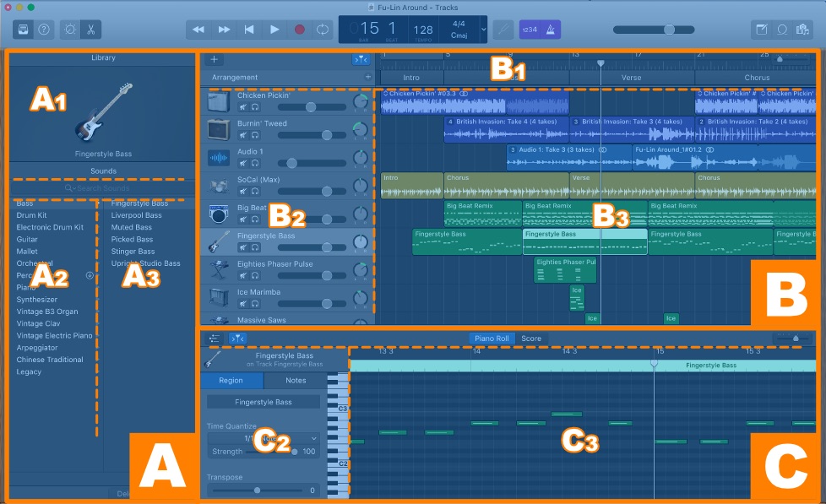Viewport: 826px width, 504px height.
Task: Click the Play button in transport
Action: tap(274, 29)
